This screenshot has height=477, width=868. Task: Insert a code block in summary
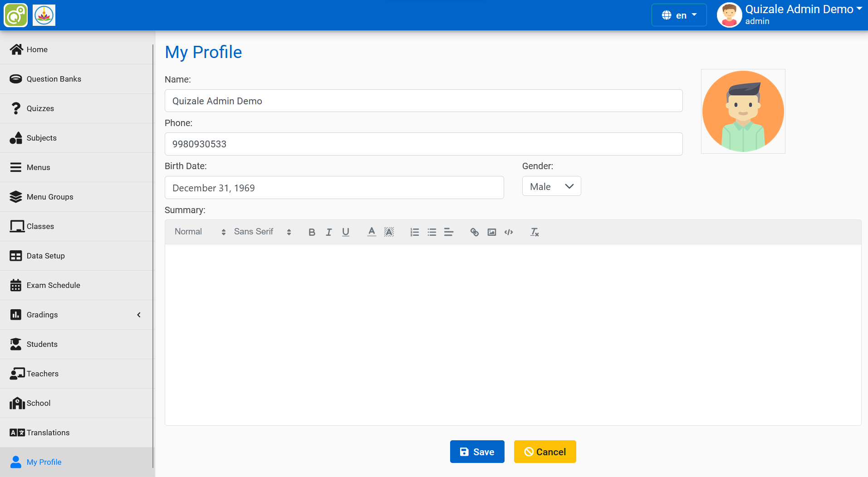click(509, 232)
